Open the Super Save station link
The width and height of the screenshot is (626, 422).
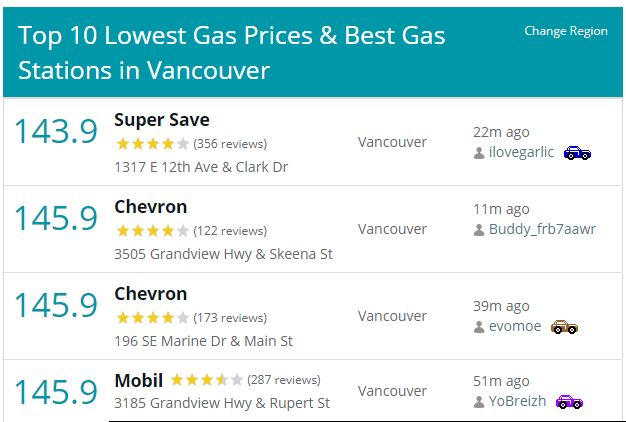click(161, 120)
